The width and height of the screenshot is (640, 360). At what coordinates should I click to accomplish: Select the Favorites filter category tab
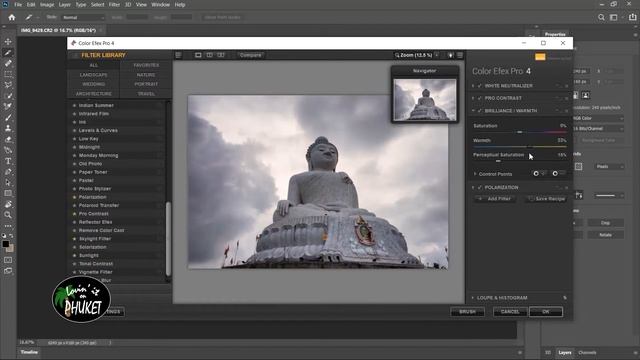pyautogui.click(x=146, y=65)
